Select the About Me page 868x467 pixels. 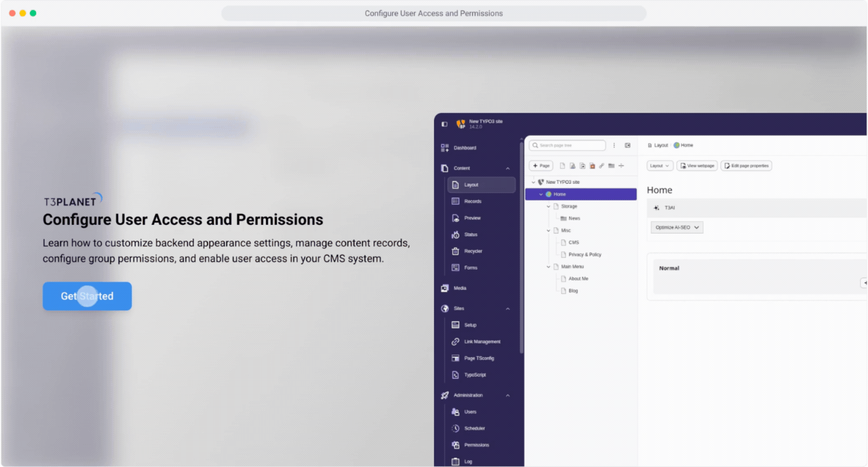coord(578,279)
